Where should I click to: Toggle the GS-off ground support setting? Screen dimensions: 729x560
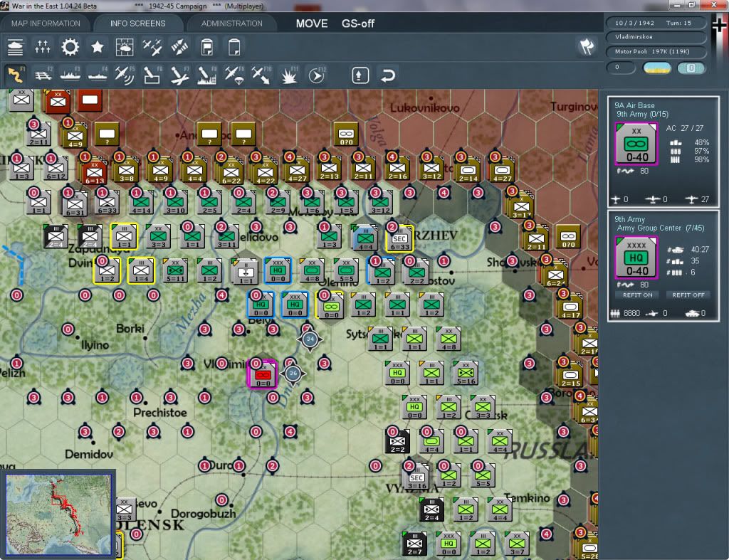[358, 23]
